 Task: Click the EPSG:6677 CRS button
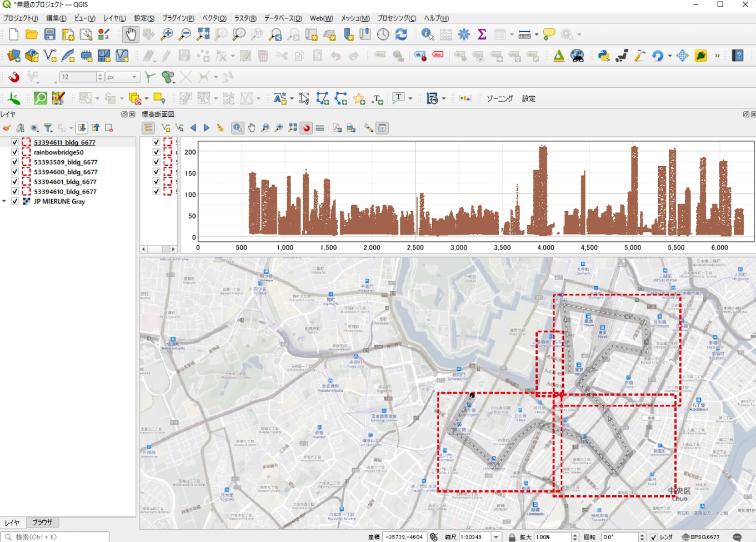[x=700, y=537]
